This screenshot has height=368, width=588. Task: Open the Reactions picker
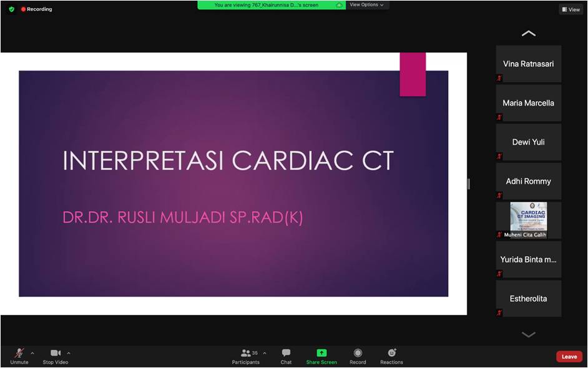391,354
